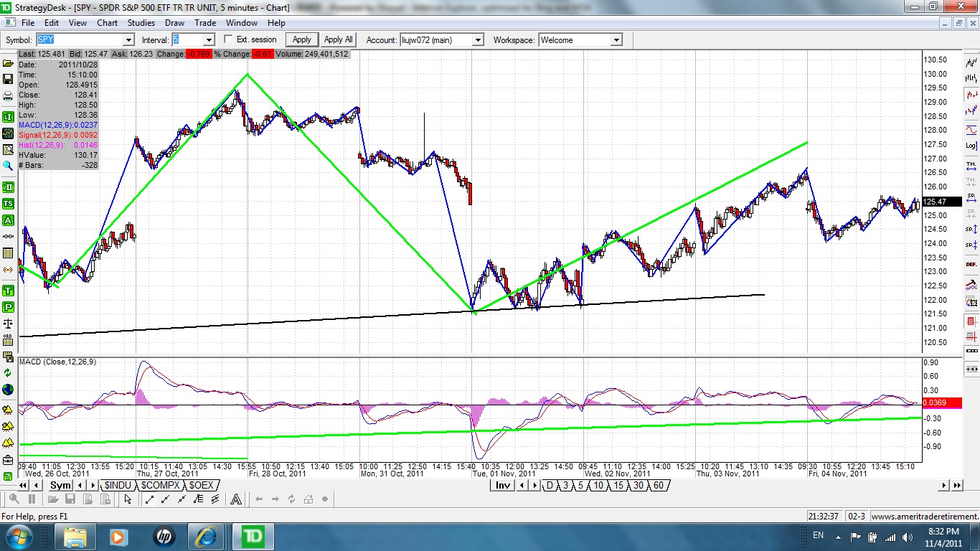Click the TH. threshold icon in right toolbar
The height and width of the screenshot is (551, 980).
pyautogui.click(x=971, y=166)
